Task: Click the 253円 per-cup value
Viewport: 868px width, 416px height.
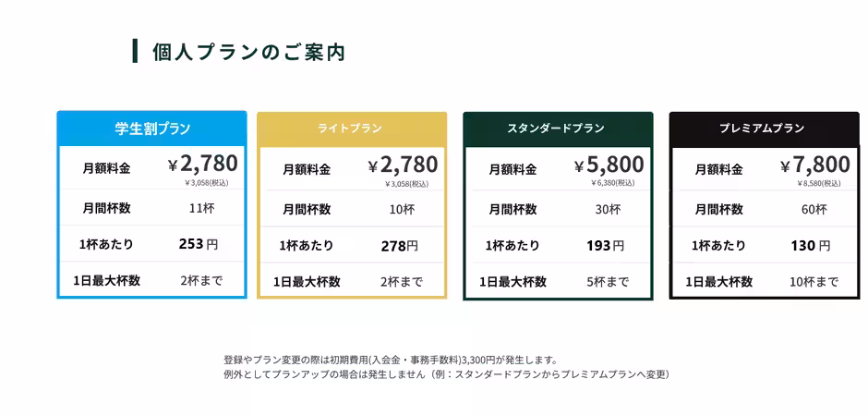Action: pyautogui.click(x=199, y=244)
